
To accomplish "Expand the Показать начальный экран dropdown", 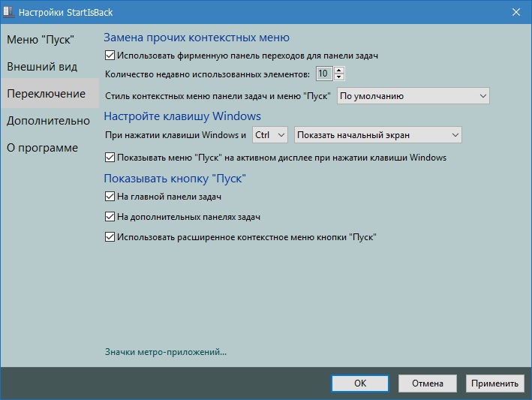I will pyautogui.click(x=377, y=135).
